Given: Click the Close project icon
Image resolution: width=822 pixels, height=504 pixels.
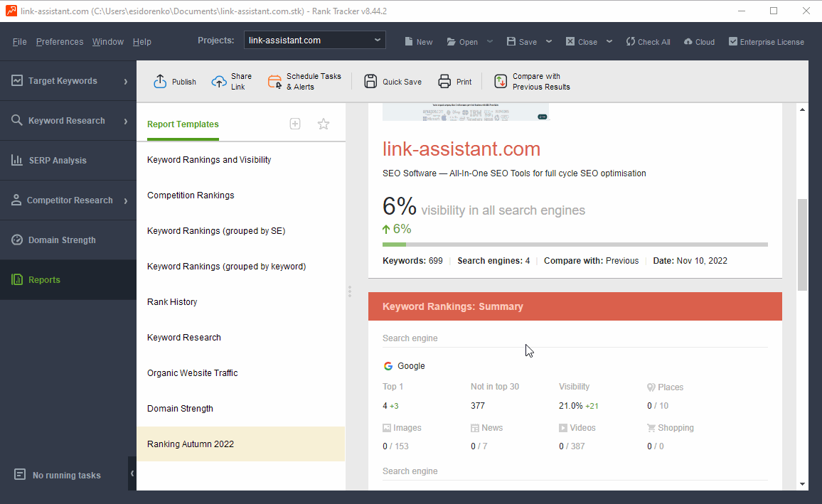Looking at the screenshot, I should pyautogui.click(x=570, y=41).
